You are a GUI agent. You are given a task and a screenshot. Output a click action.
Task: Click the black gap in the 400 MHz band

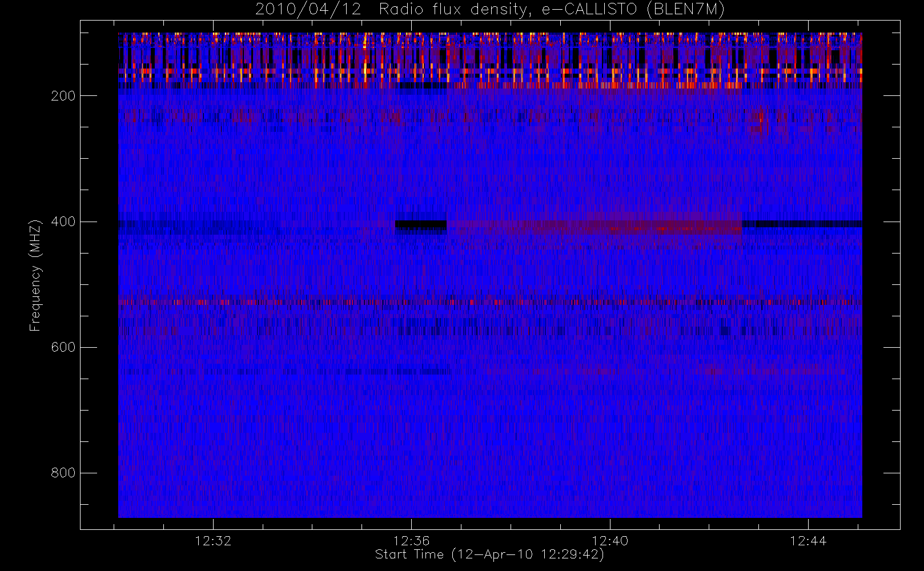coord(421,225)
